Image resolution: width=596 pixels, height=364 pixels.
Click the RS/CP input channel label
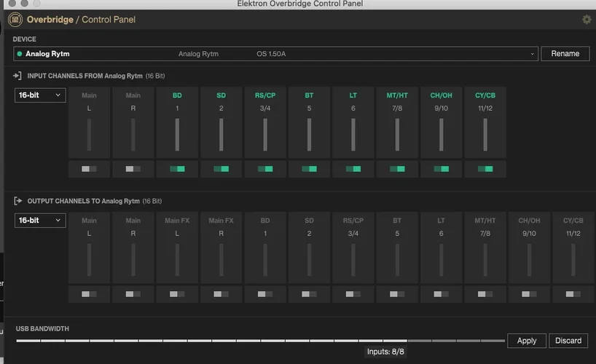click(265, 95)
